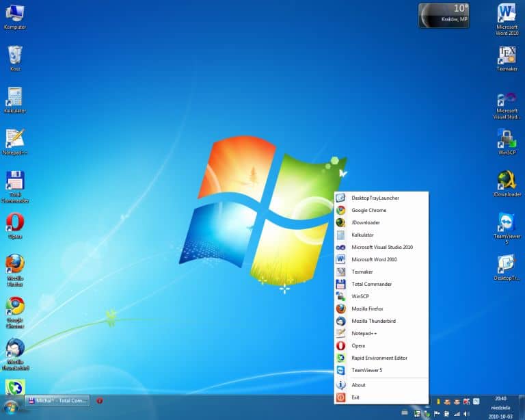Viewport: 525px width, 420px height.
Task: Launch Mozilla Firefox from the tray menu
Action: click(381, 309)
